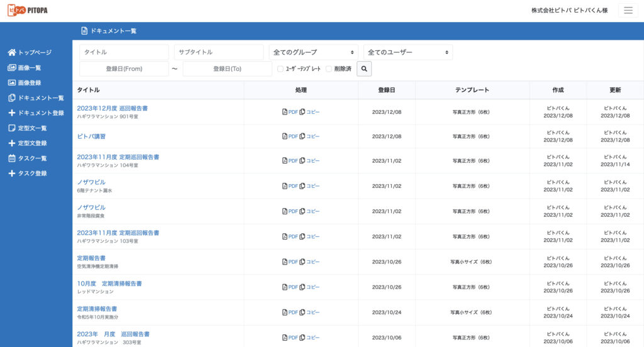The image size is (644, 347).
Task: Click the plus icon beside ドキュメント登録
Action: [12, 113]
